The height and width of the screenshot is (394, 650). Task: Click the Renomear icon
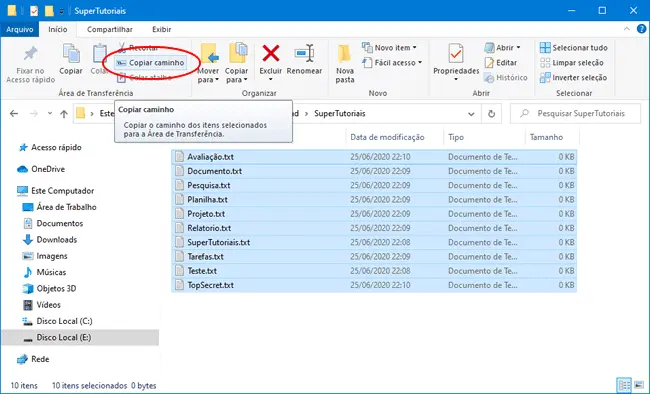(x=304, y=54)
